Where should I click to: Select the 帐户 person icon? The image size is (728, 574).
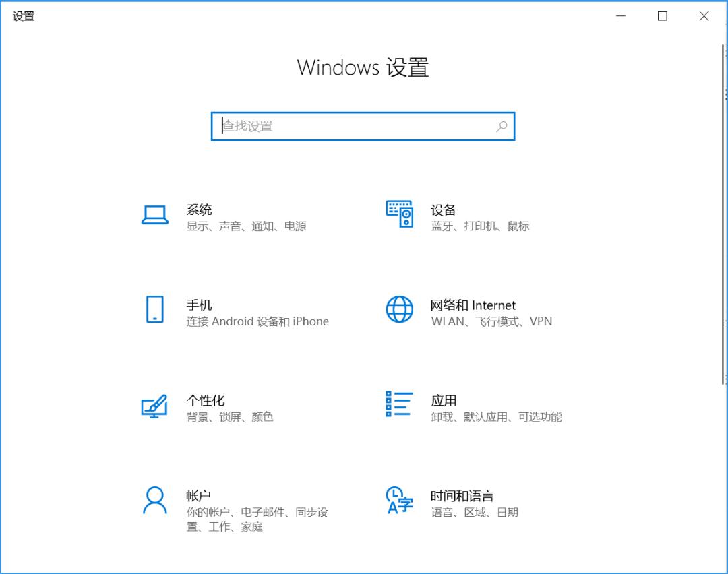pyautogui.click(x=154, y=501)
